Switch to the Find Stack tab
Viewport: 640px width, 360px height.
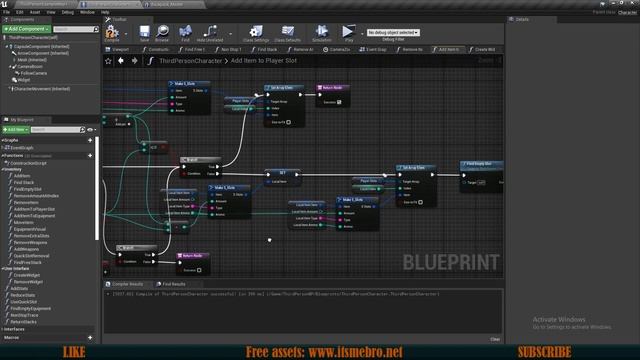(x=264, y=50)
